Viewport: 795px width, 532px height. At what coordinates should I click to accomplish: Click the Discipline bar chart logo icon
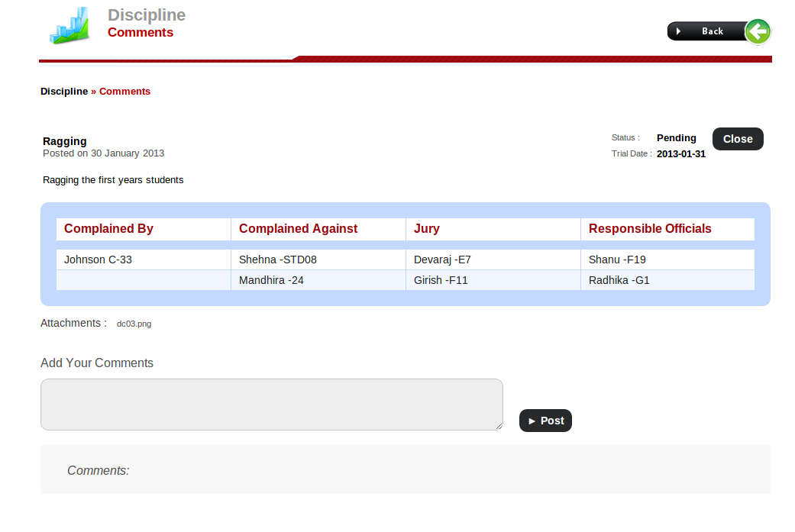(x=70, y=26)
